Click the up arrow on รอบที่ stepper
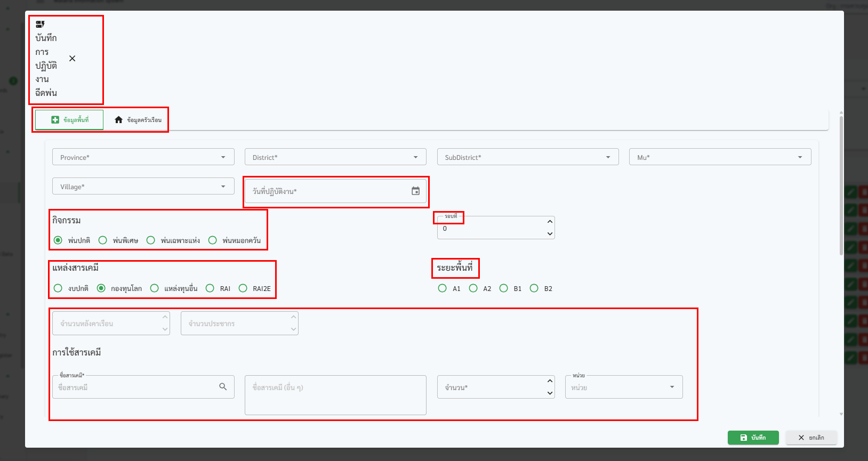This screenshot has height=461, width=868. coord(550,221)
